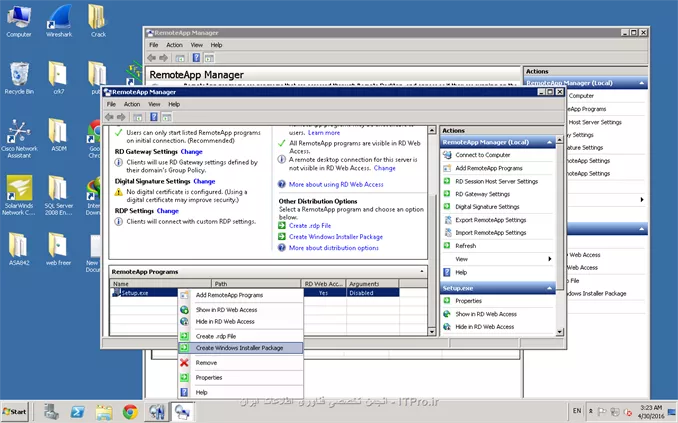This screenshot has width=678, height=423.
Task: Click Start button on taskbar
Action: pyautogui.click(x=14, y=411)
